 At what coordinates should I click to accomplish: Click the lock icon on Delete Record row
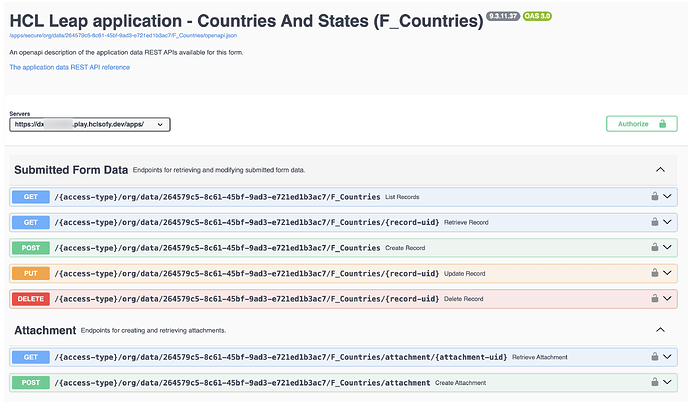pos(654,298)
